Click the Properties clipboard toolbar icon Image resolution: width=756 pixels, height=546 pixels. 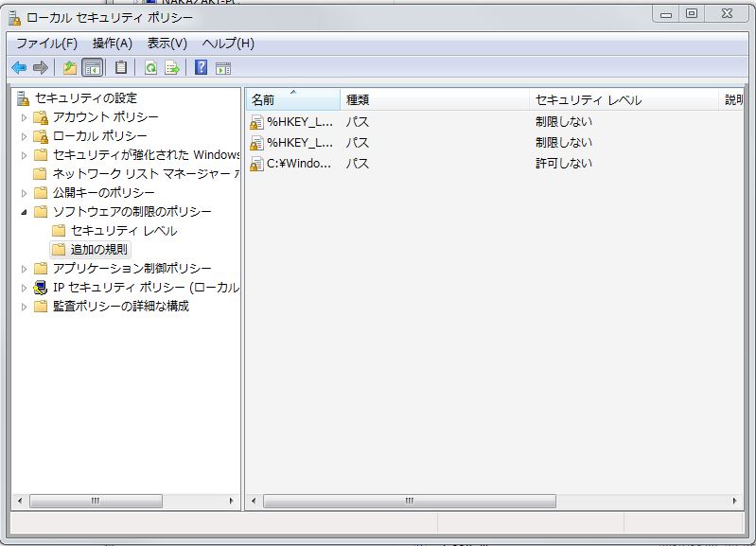(x=121, y=67)
